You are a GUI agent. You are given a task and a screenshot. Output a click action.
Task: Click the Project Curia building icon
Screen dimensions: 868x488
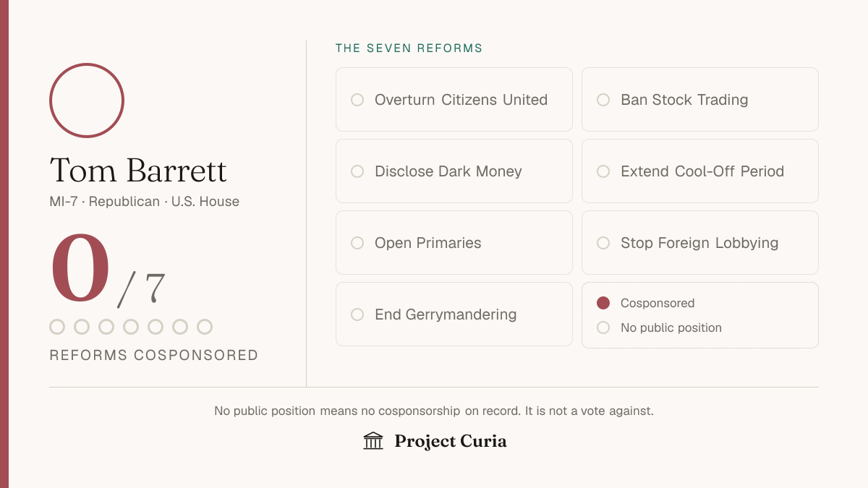(x=373, y=440)
